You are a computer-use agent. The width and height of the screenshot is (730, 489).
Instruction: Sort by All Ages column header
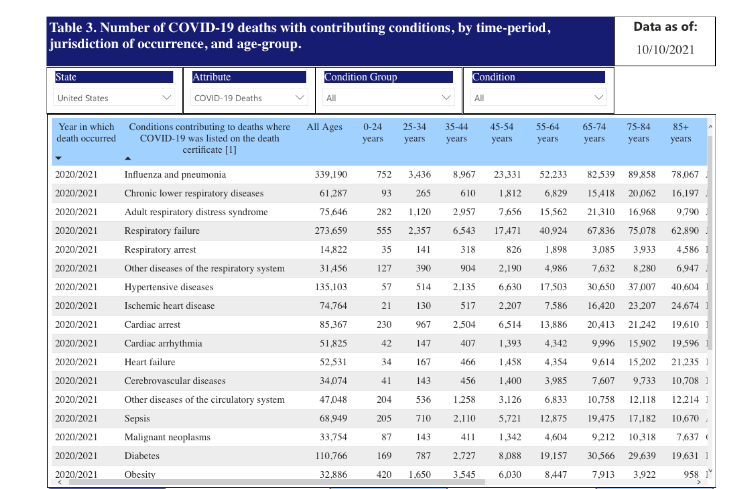tap(325, 127)
